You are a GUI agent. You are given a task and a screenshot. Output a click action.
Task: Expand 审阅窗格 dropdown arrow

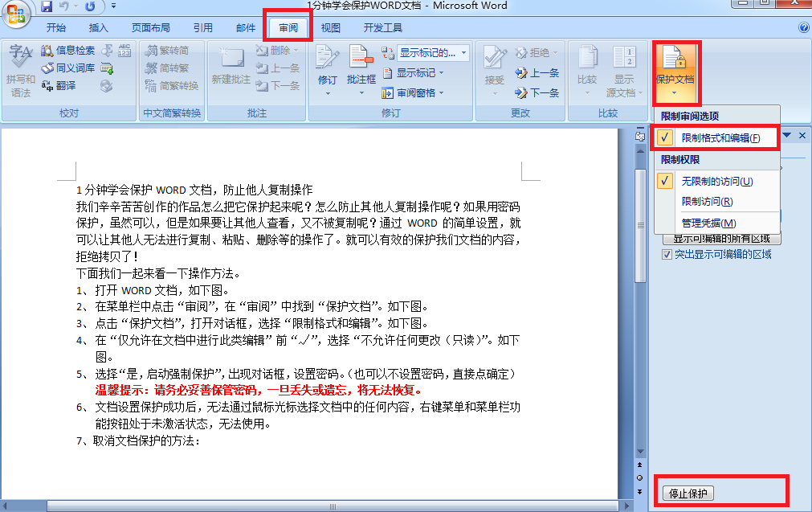(x=441, y=92)
